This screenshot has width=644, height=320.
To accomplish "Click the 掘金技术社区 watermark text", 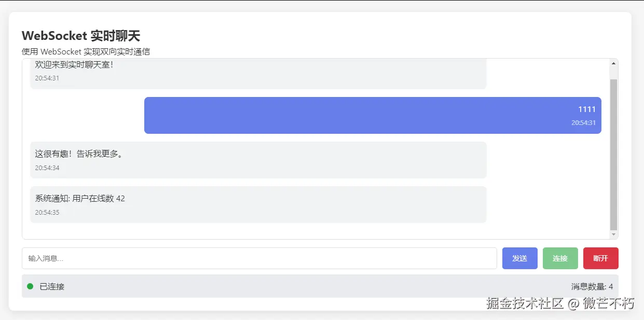I will pyautogui.click(x=525, y=303).
